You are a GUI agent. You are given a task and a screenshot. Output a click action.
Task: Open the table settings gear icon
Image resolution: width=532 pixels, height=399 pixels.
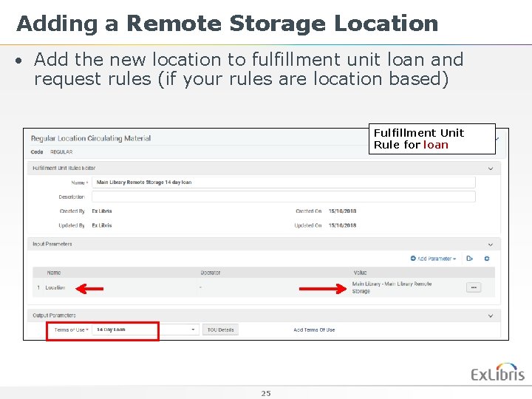(487, 259)
